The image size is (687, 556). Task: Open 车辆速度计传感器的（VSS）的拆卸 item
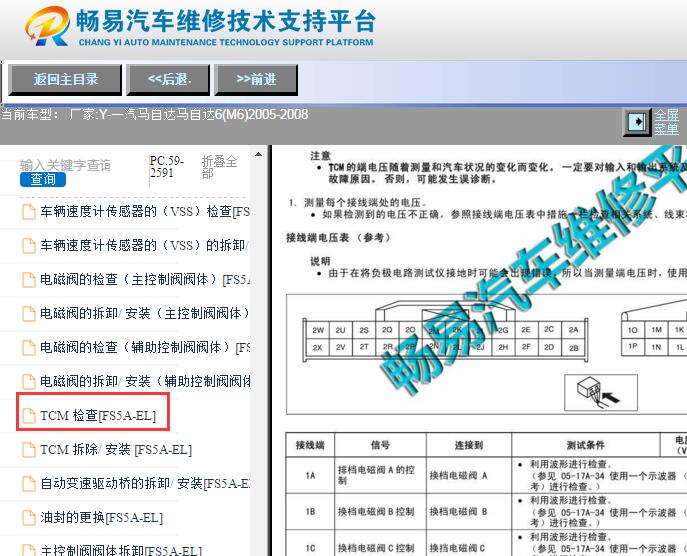coord(144,245)
